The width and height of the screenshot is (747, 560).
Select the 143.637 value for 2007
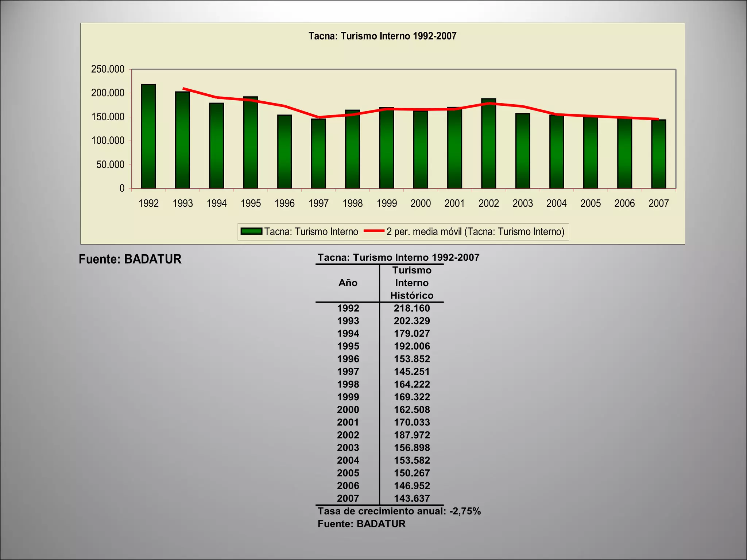coord(412,498)
